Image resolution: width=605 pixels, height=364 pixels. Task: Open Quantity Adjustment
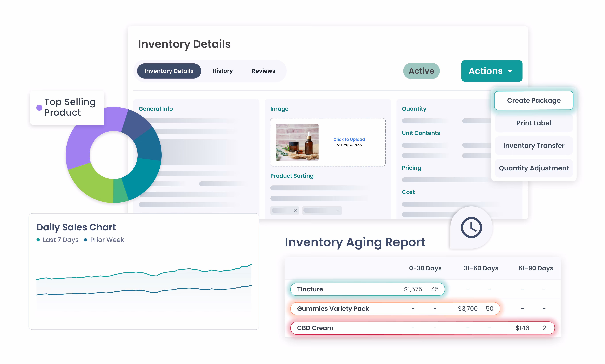(534, 168)
